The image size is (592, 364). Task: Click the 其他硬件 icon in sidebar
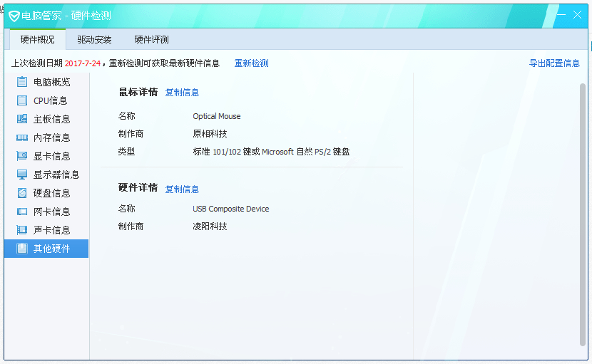click(22, 248)
